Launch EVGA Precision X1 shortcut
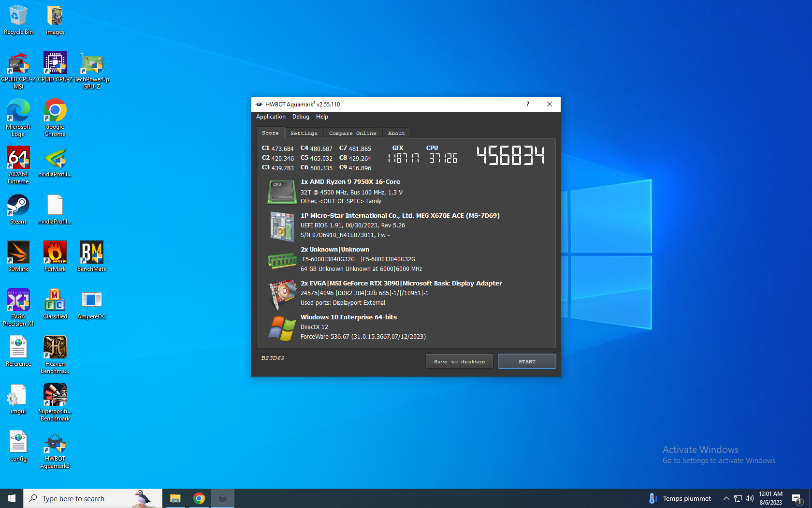The height and width of the screenshot is (508, 812). (18, 308)
